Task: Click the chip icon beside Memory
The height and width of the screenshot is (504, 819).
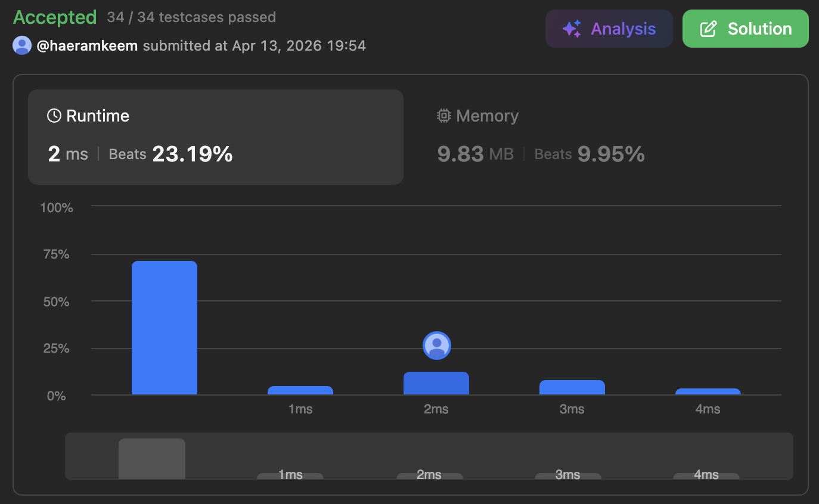Action: point(443,116)
